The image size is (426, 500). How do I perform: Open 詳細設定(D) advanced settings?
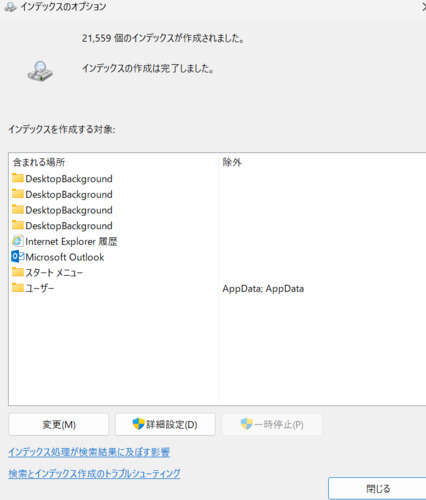(165, 424)
